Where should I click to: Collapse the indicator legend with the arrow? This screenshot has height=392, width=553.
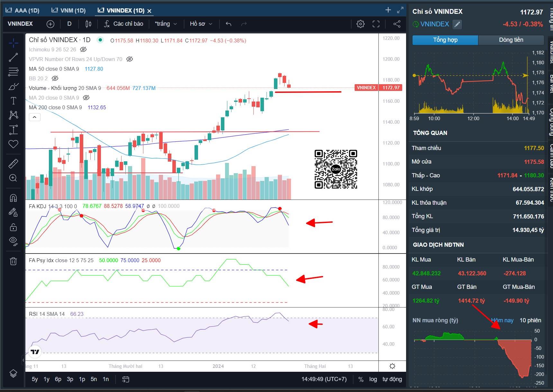[x=34, y=117]
